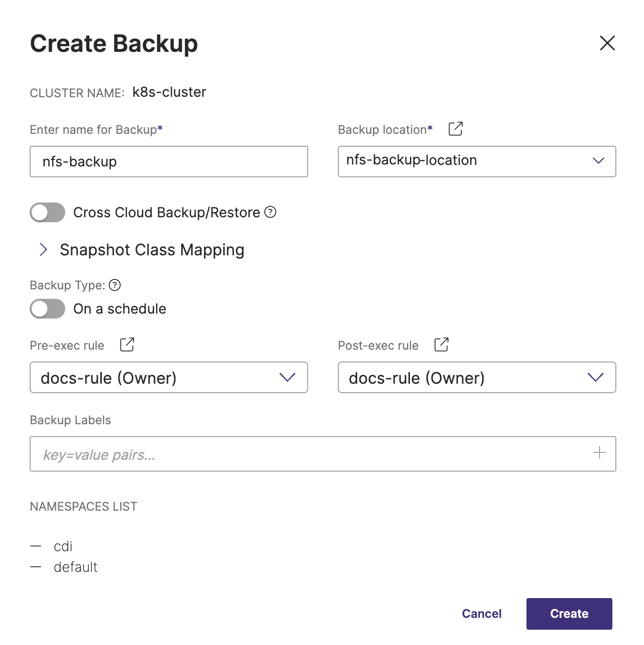This screenshot has height=645, width=644.
Task: Click the Create button
Action: click(x=569, y=613)
